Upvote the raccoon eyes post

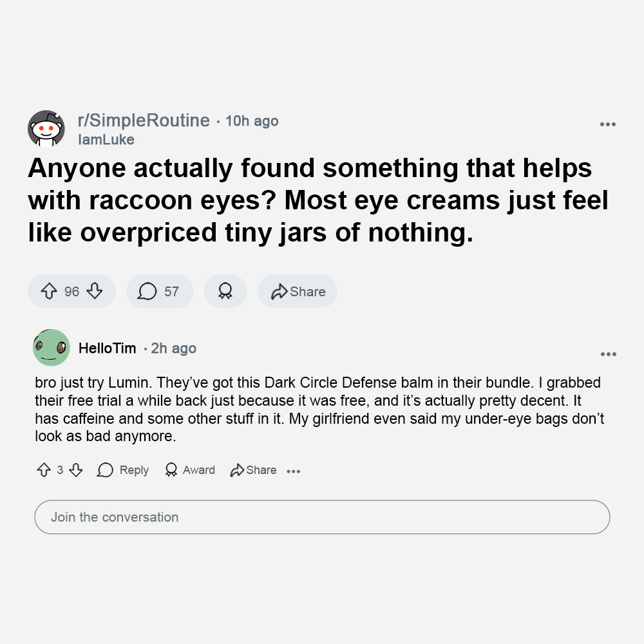tap(49, 291)
